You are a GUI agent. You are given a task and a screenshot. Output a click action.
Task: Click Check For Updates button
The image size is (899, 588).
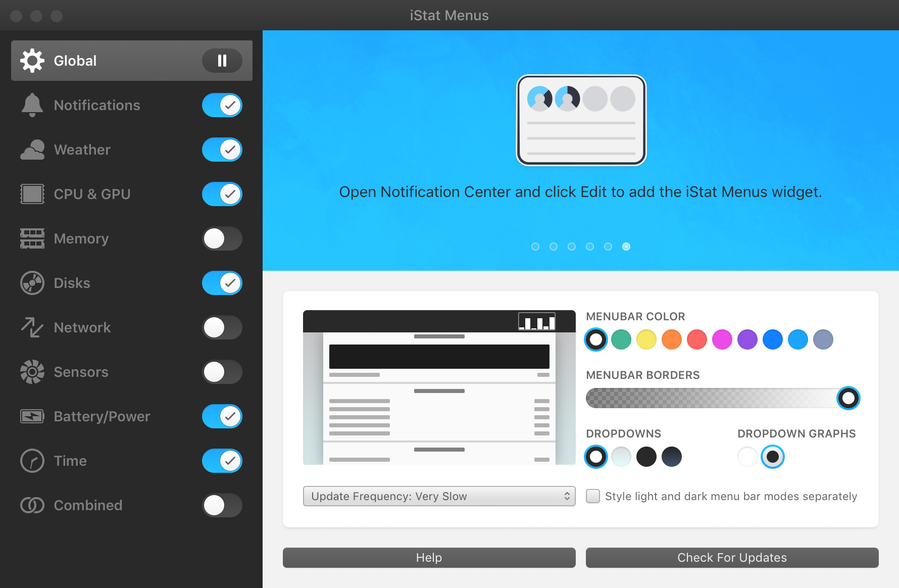click(732, 558)
